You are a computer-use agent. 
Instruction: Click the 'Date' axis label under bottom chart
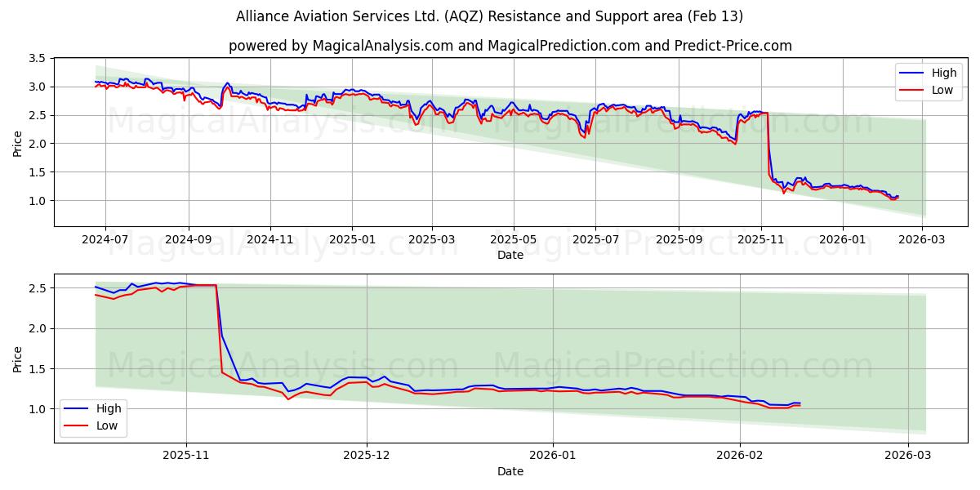[510, 471]
